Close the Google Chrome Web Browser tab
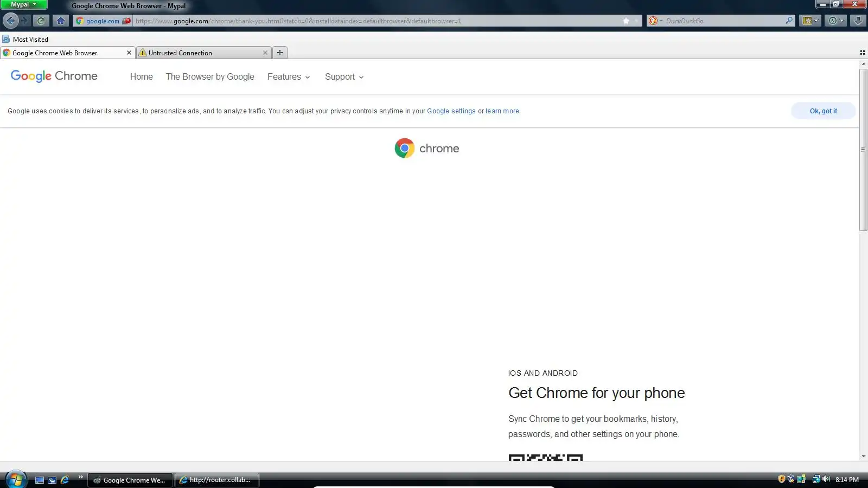Viewport: 868px width, 488px height. (x=129, y=53)
